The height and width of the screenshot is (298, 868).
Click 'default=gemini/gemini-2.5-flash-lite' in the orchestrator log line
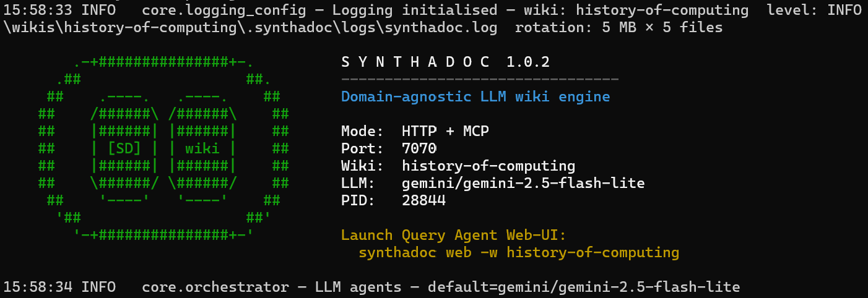point(584,287)
